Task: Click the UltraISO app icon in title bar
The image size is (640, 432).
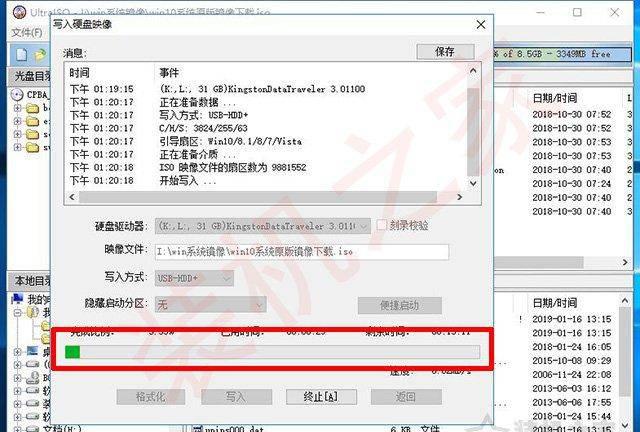Action: click(x=19, y=12)
